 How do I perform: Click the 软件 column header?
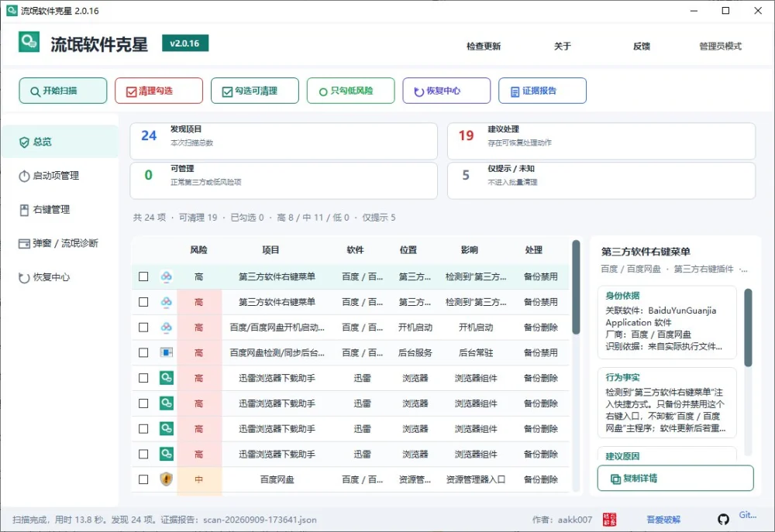click(355, 250)
